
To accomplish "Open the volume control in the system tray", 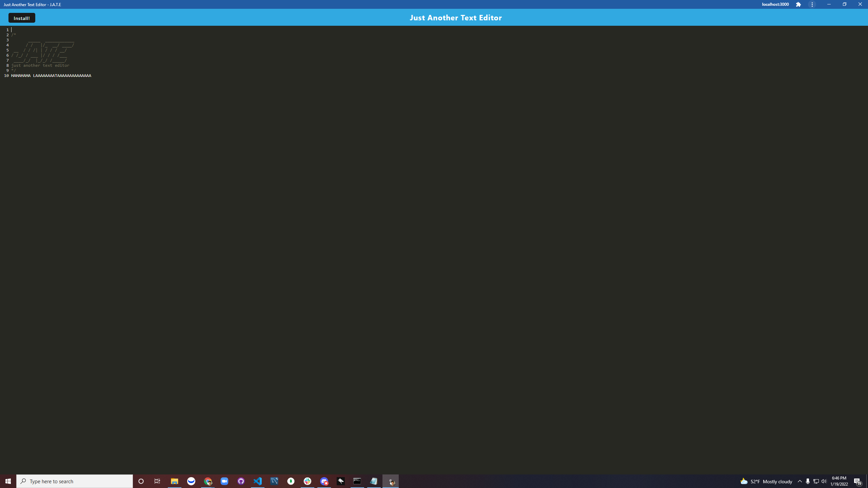I will pyautogui.click(x=824, y=481).
